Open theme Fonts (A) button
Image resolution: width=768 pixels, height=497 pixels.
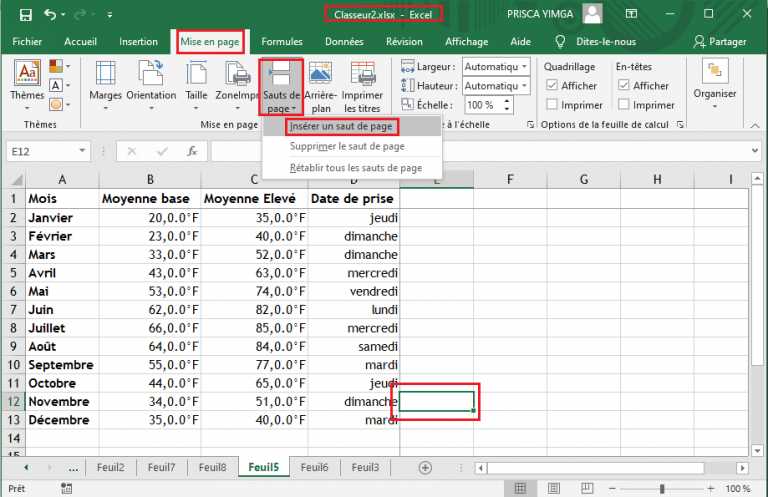tap(59, 85)
